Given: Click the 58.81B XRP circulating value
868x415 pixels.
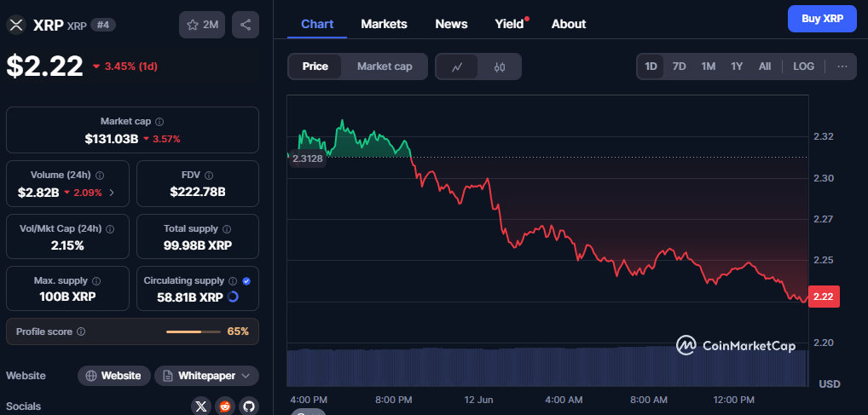Looking at the screenshot, I should point(190,297).
